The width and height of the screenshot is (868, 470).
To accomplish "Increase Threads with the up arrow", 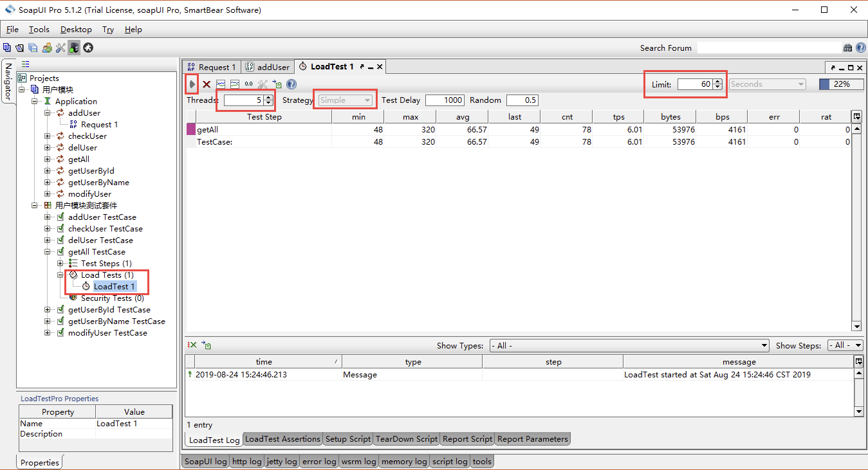I will pyautogui.click(x=268, y=97).
